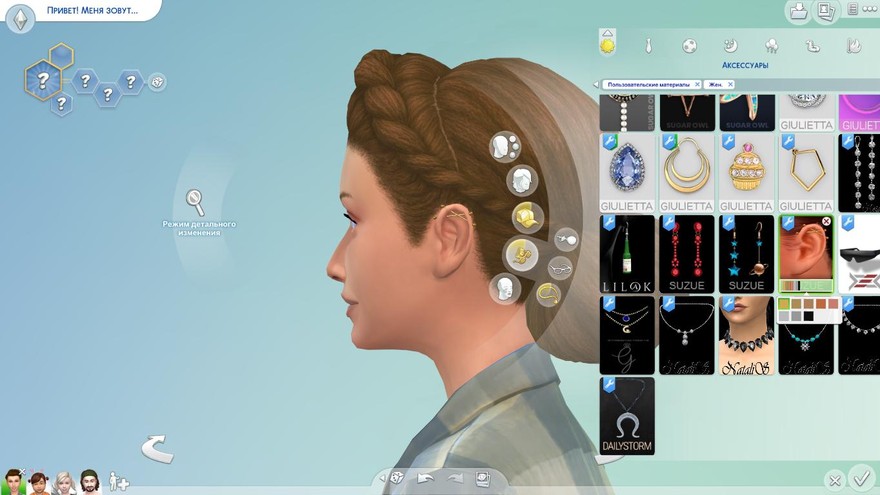Select Giulietta gold cupcake earring
The image size is (880, 495).
click(746, 173)
